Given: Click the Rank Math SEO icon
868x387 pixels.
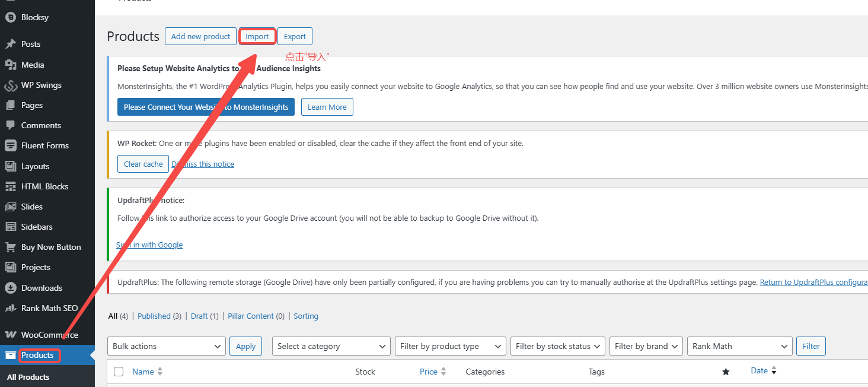Looking at the screenshot, I should (x=10, y=308).
